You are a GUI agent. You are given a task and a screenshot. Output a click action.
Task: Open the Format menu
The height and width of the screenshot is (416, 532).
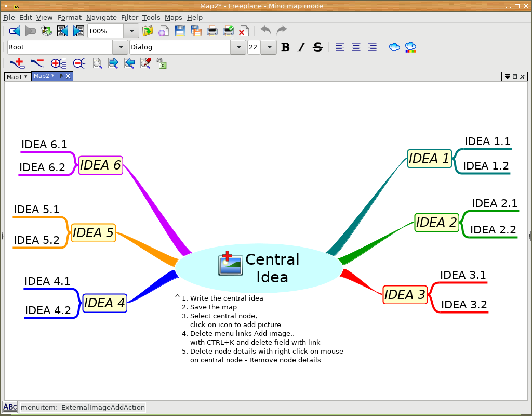70,17
